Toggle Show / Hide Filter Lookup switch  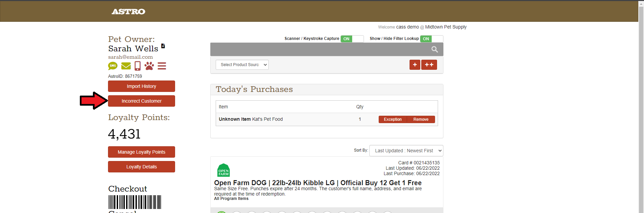pyautogui.click(x=431, y=39)
